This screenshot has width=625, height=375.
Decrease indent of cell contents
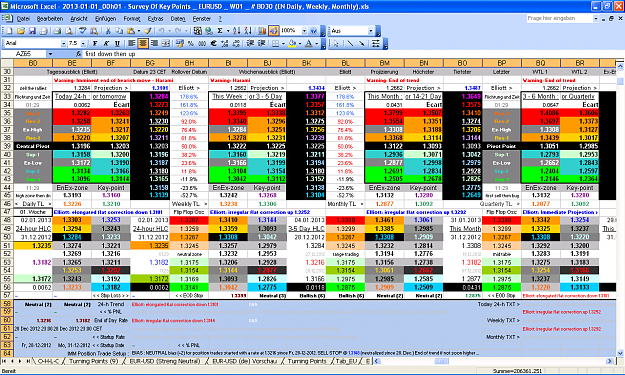coord(250,43)
